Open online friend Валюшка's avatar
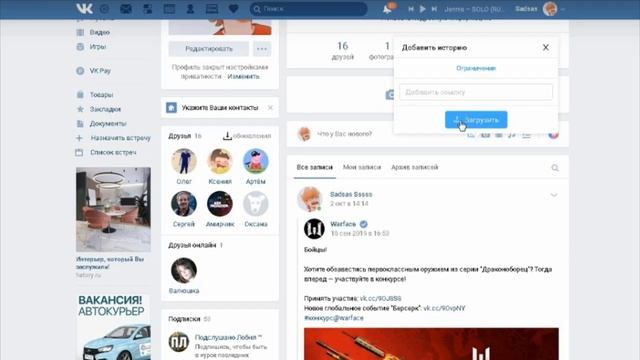Viewport: 640px width, 360px height. click(184, 270)
